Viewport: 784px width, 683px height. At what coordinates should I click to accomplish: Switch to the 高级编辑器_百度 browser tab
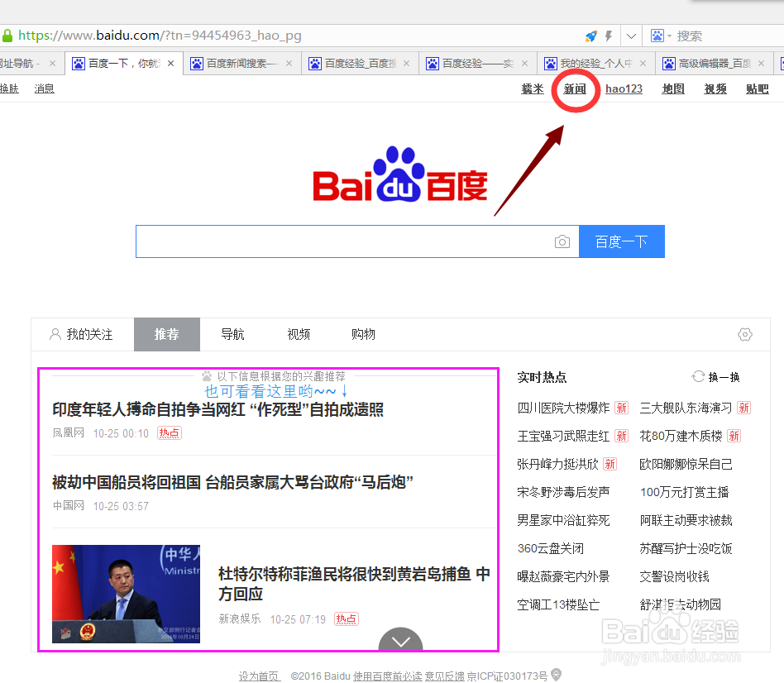[714, 64]
